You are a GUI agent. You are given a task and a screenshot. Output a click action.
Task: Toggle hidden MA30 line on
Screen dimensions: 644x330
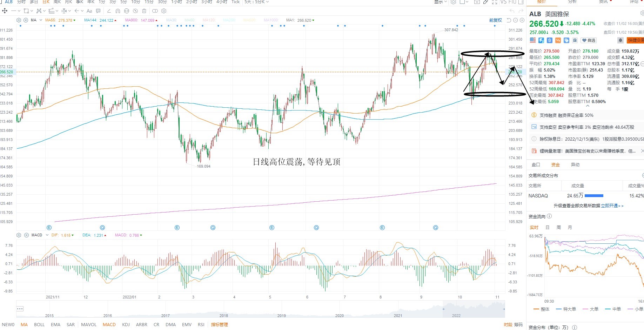172,20
